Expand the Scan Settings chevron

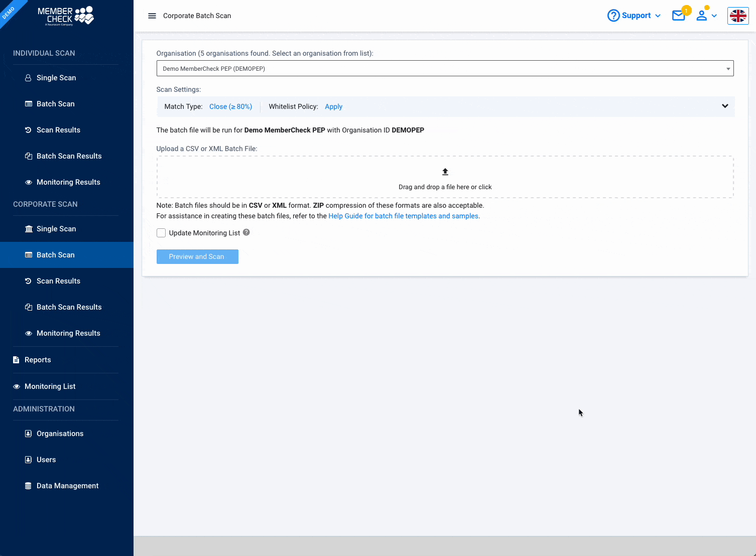pos(725,106)
